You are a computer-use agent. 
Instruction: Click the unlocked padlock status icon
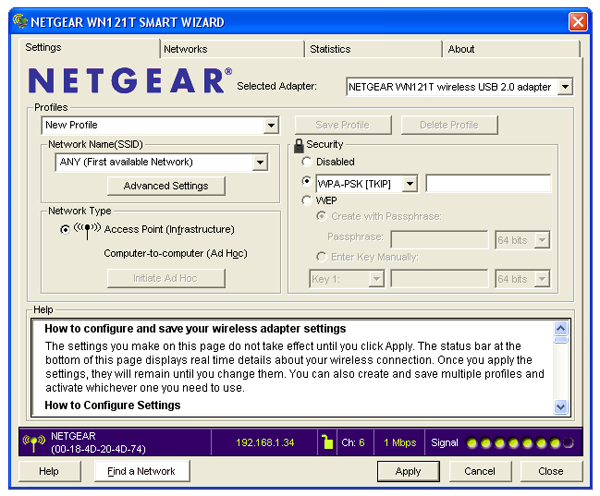(x=327, y=442)
